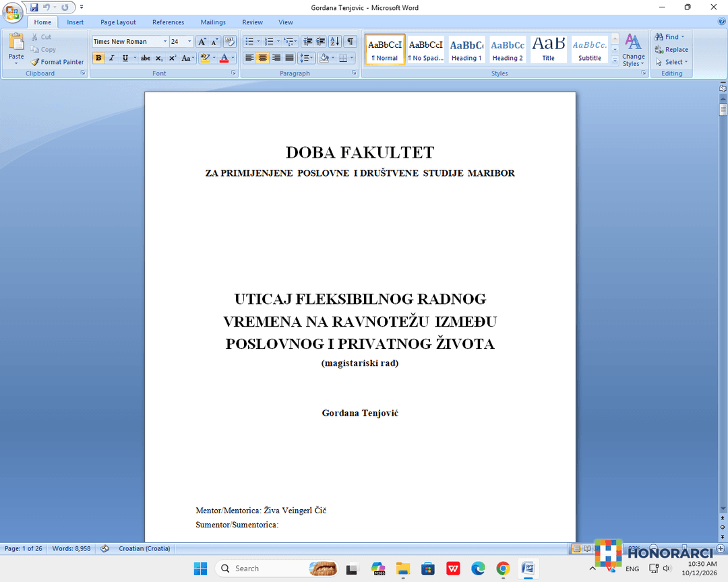Expand the Styles gallery More arrow
The height and width of the screenshot is (582, 728).
tap(615, 61)
